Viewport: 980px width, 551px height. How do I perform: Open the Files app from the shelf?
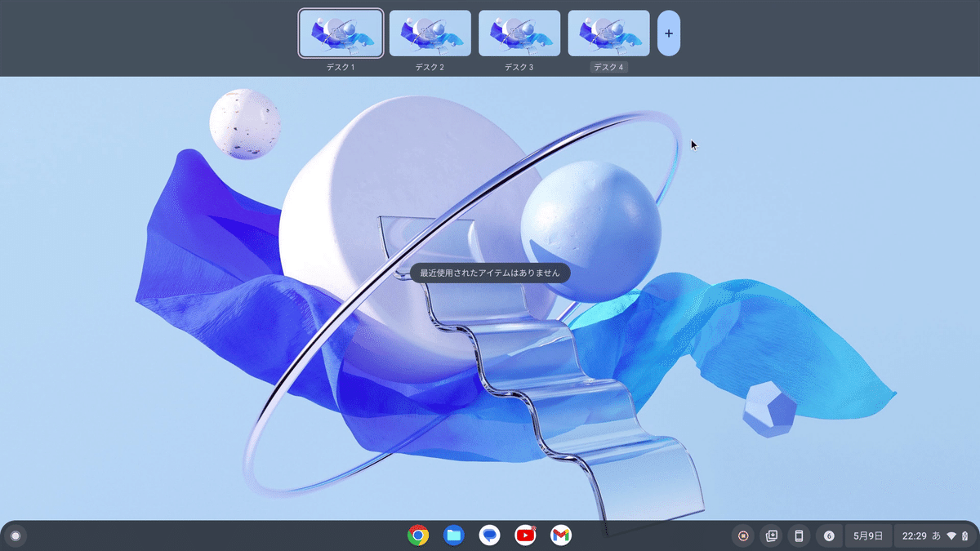pos(454,535)
